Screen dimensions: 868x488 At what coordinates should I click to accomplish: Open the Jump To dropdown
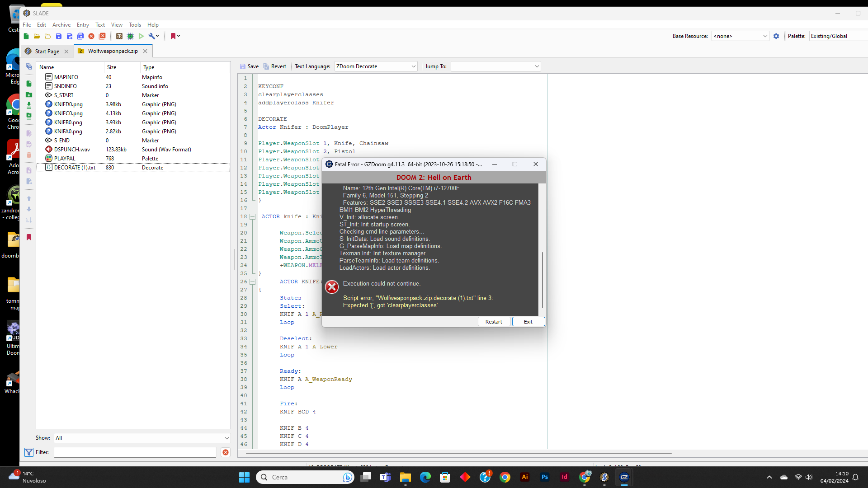[495, 66]
